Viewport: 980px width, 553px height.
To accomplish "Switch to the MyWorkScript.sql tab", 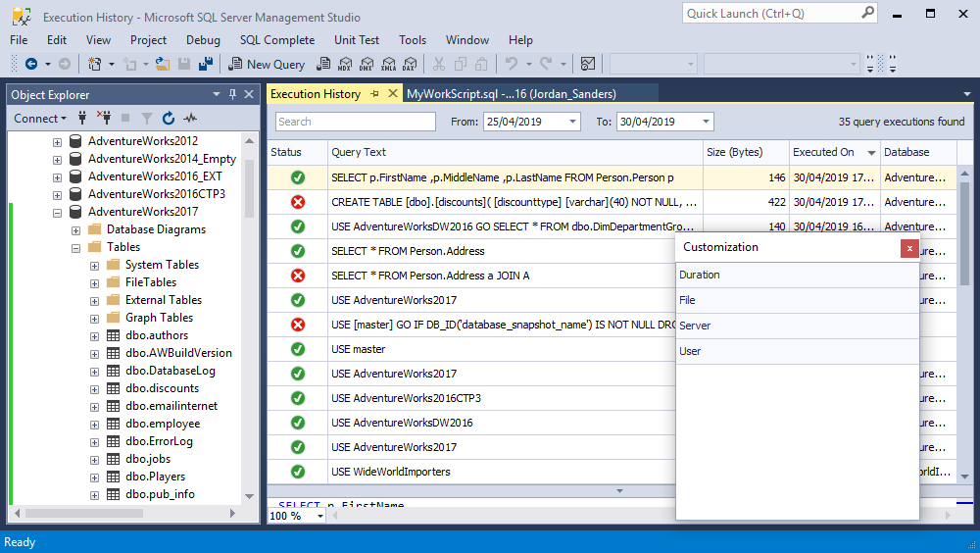I will [x=512, y=94].
